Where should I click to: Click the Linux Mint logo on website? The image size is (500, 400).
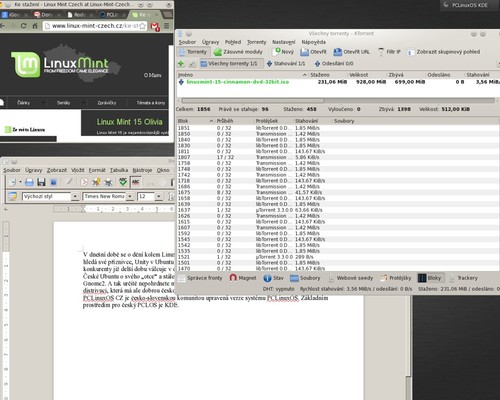pos(60,64)
